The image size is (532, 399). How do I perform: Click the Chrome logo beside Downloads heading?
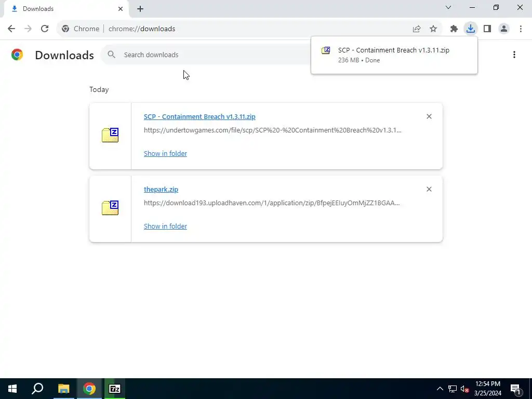pos(17,55)
